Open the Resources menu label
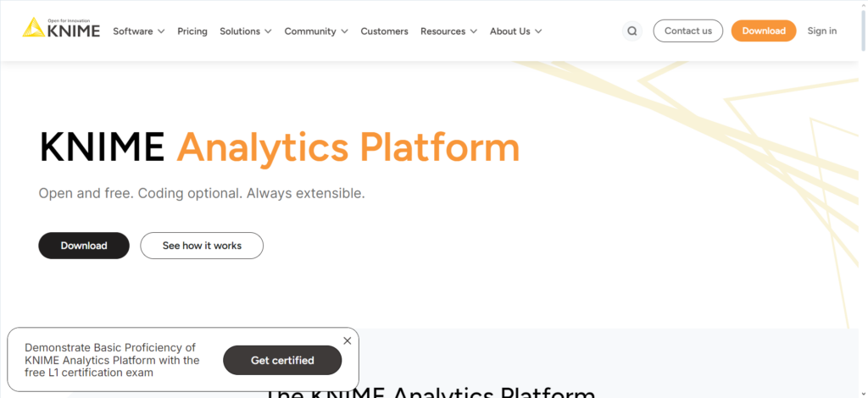This screenshot has width=868, height=398. [442, 31]
